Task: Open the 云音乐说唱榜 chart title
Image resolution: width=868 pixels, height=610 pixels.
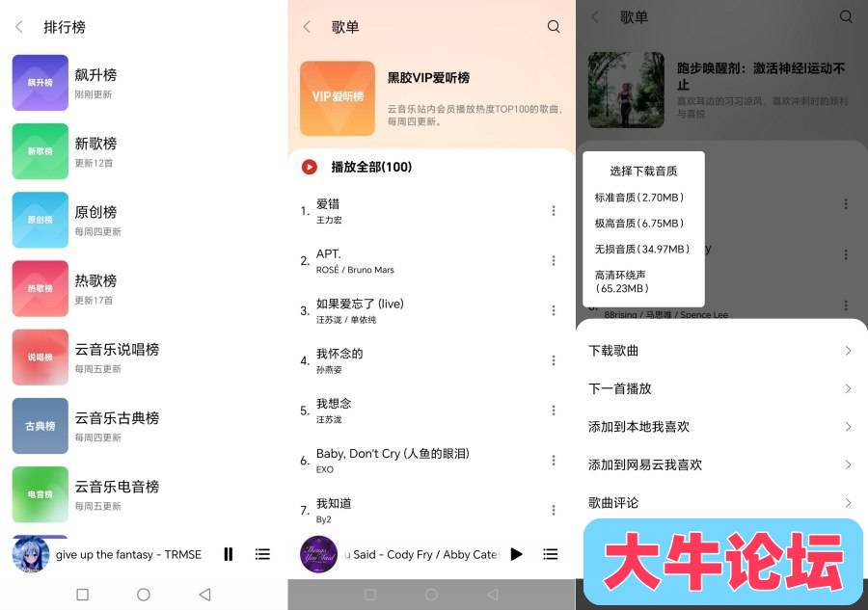Action: pos(117,349)
